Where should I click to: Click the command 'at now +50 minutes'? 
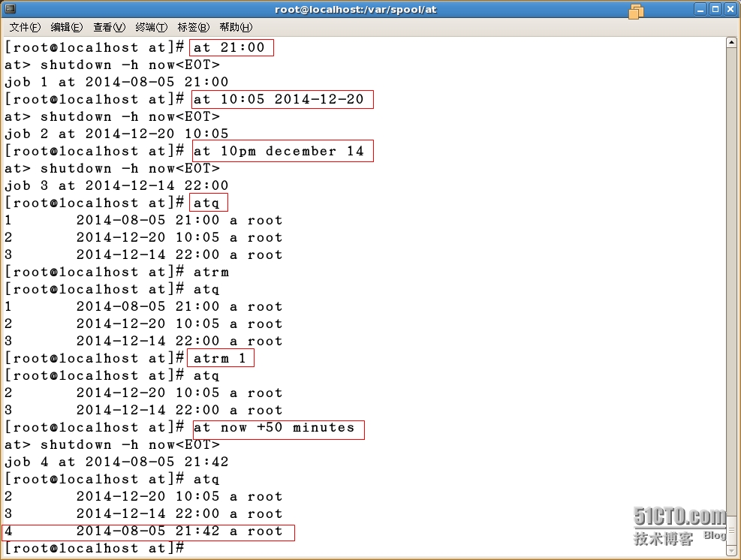(274, 428)
